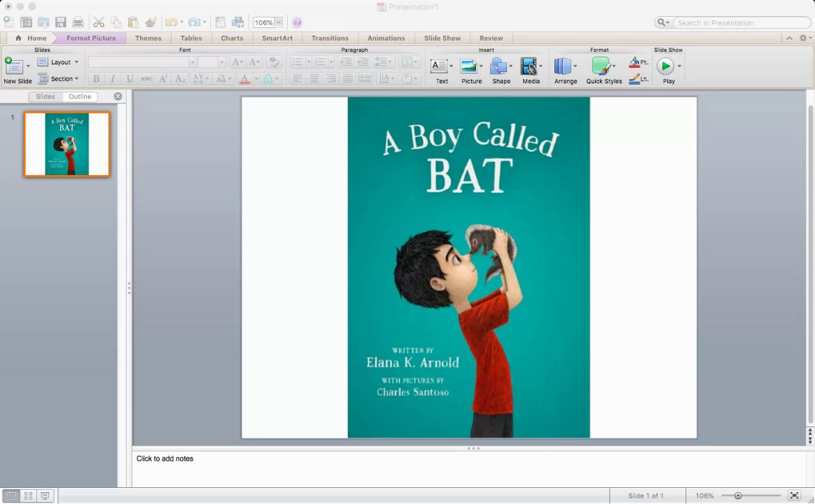Switch to Slide Sorter view in the status bar

[29, 496]
